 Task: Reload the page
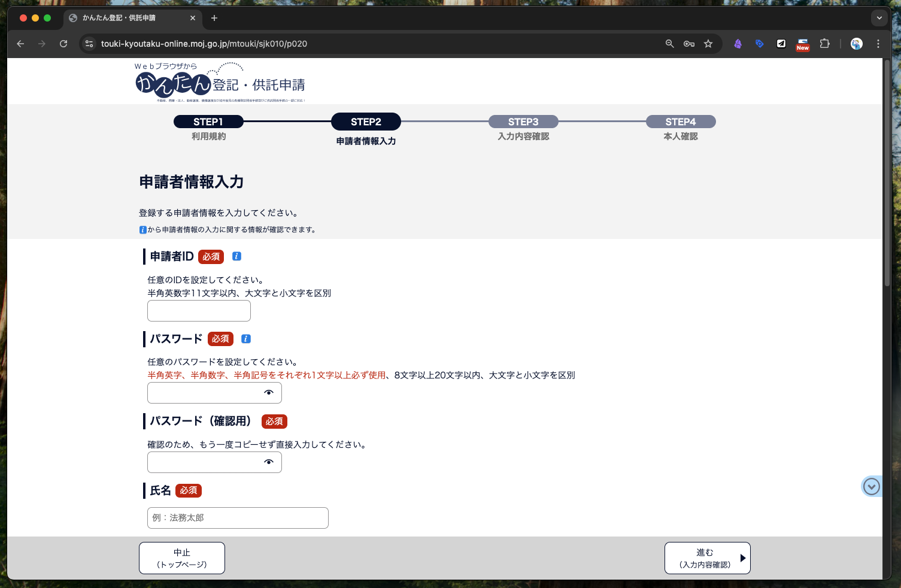[63, 44]
